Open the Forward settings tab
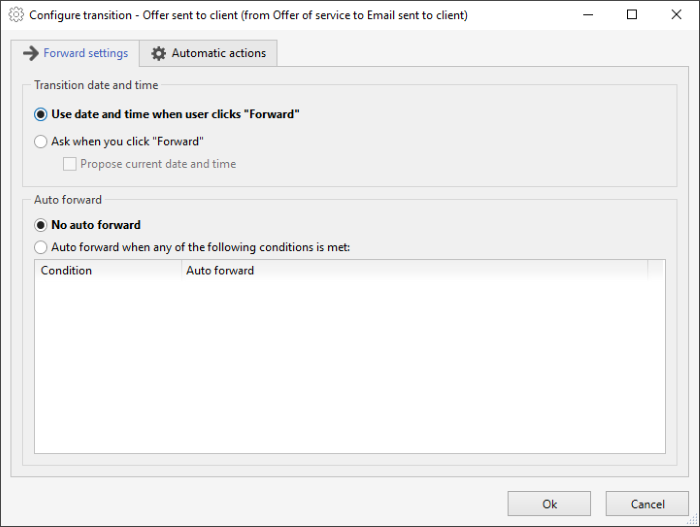 pyautogui.click(x=75, y=53)
